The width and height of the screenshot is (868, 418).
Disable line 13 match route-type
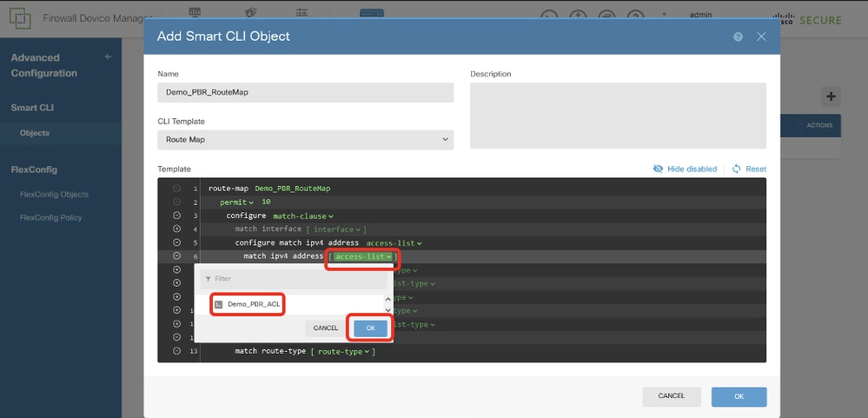[x=176, y=351]
